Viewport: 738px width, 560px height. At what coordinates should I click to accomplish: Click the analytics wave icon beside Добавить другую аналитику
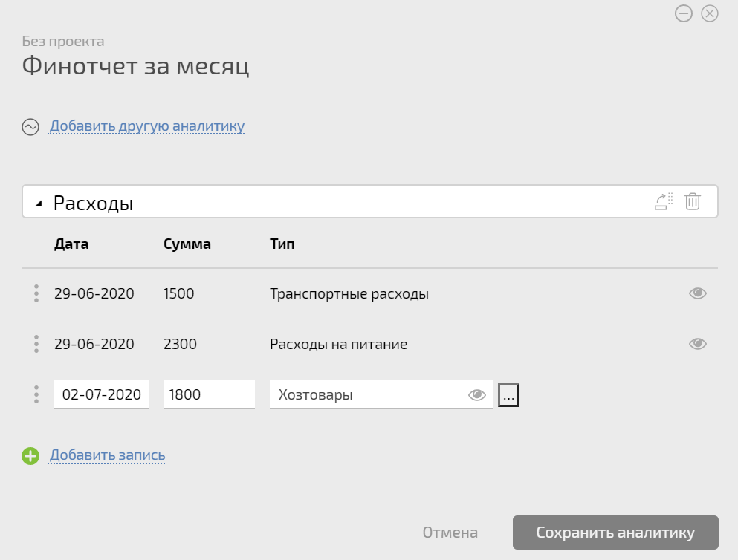30,127
